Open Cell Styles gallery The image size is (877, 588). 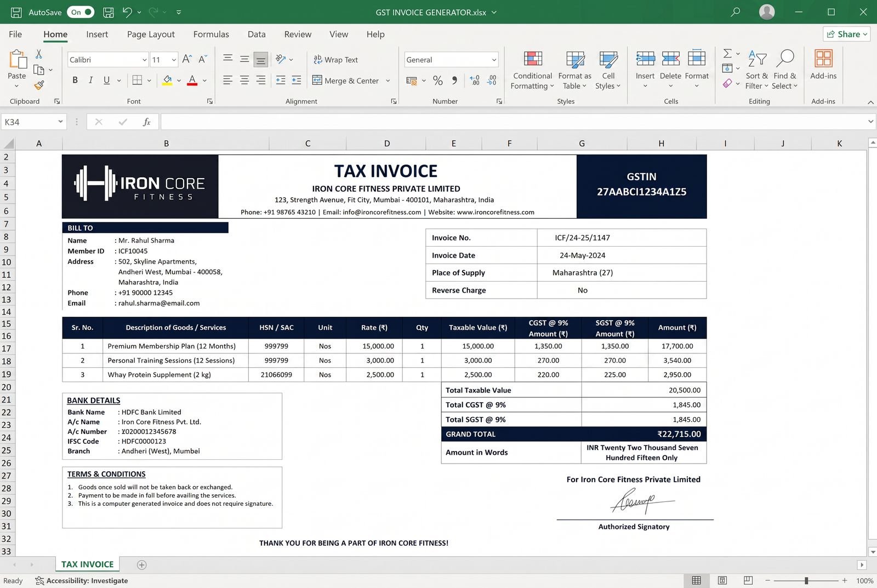pos(608,70)
